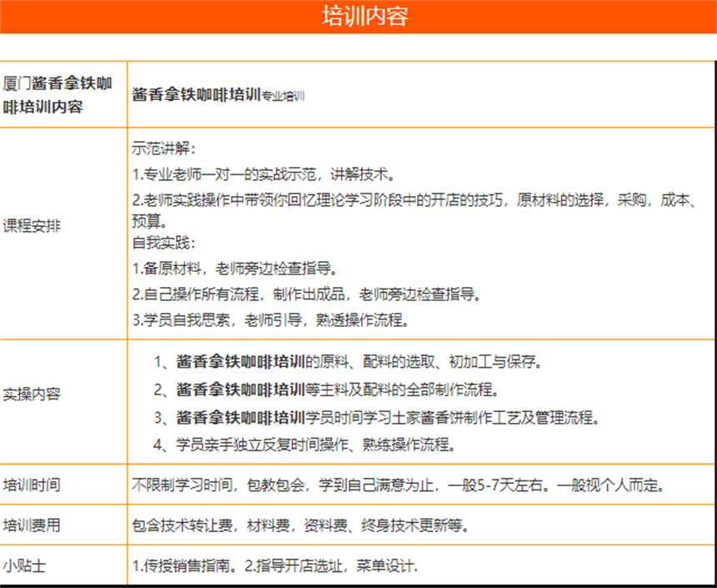
Task: Select the 课程安排 row label
Action: [x=32, y=225]
